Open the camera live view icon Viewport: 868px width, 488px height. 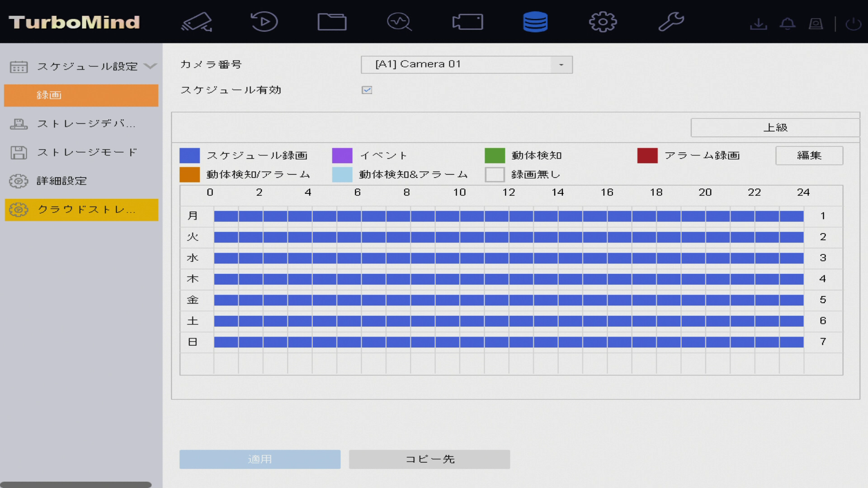[197, 22]
